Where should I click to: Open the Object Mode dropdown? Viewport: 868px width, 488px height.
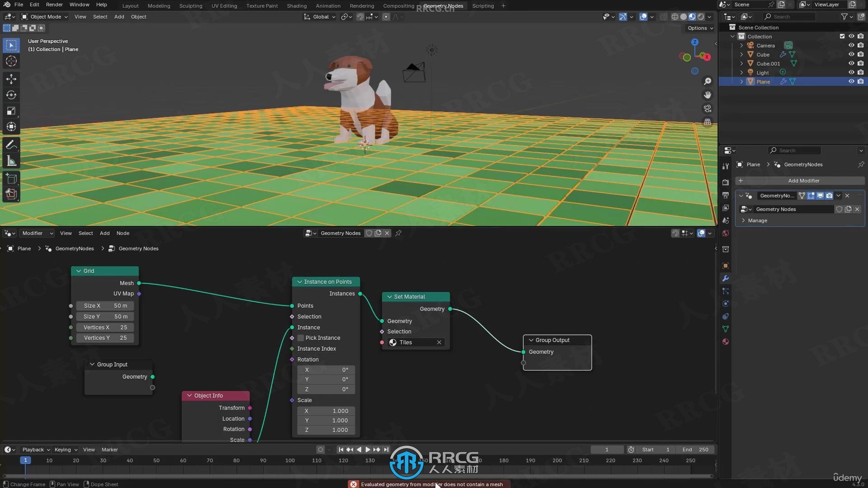pyautogui.click(x=45, y=17)
